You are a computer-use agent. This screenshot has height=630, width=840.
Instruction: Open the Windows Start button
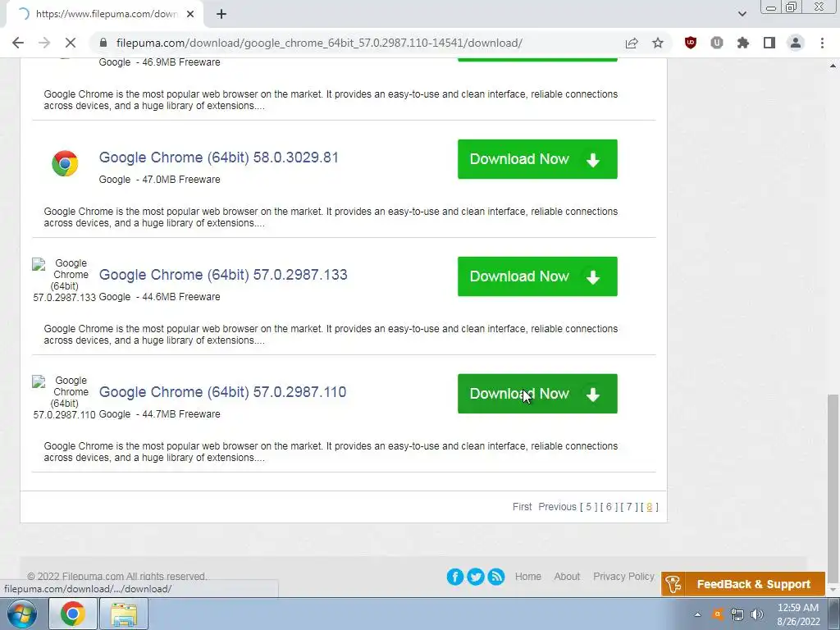tap(21, 614)
